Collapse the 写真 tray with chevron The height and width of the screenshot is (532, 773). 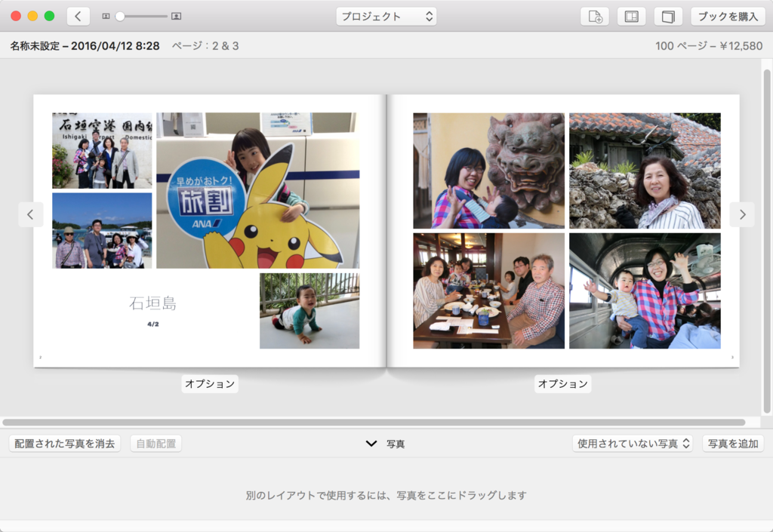[371, 444]
